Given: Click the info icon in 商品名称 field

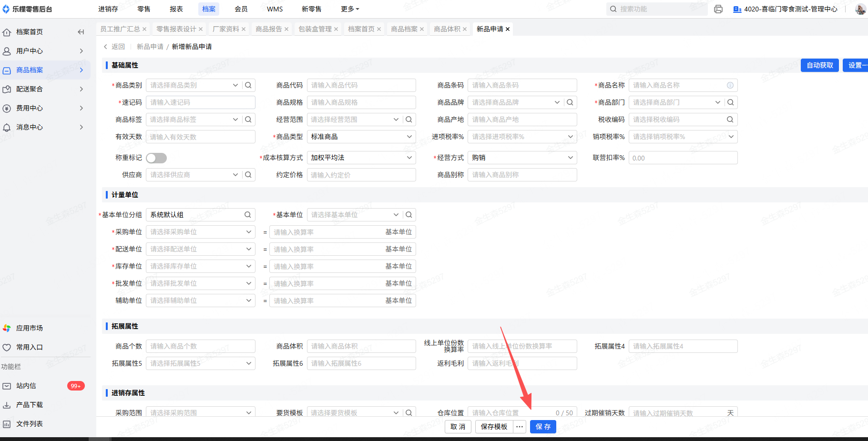Looking at the screenshot, I should [730, 85].
